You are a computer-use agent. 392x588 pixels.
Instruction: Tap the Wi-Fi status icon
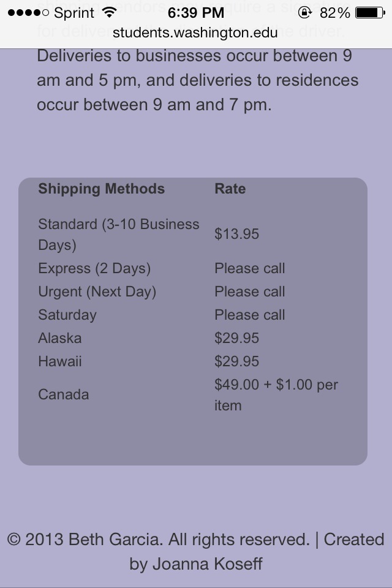tap(110, 13)
